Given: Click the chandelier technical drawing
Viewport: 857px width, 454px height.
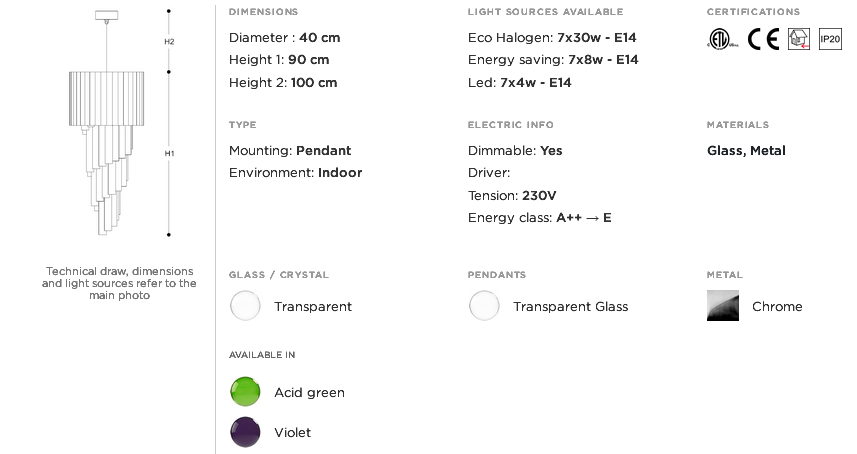Looking at the screenshot, I should pos(107,123).
